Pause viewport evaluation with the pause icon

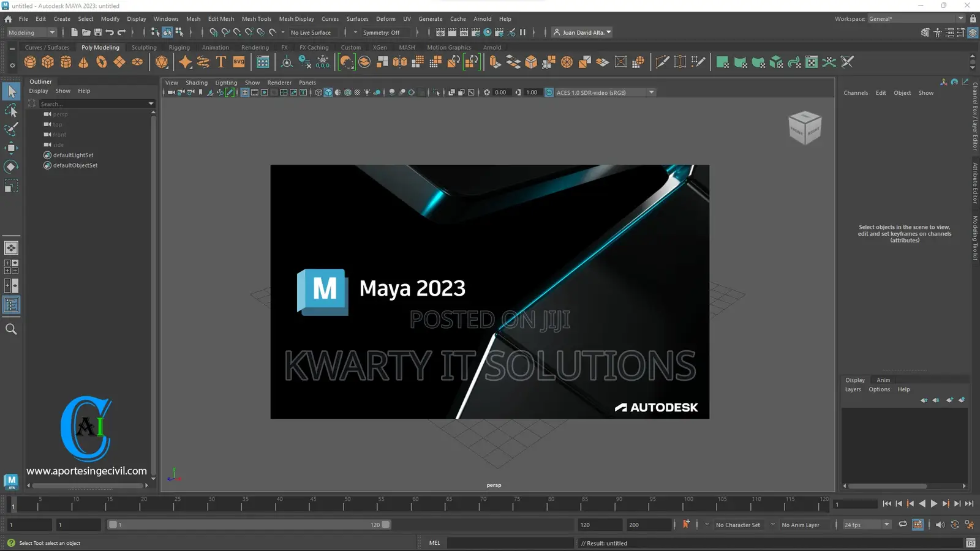pyautogui.click(x=523, y=32)
